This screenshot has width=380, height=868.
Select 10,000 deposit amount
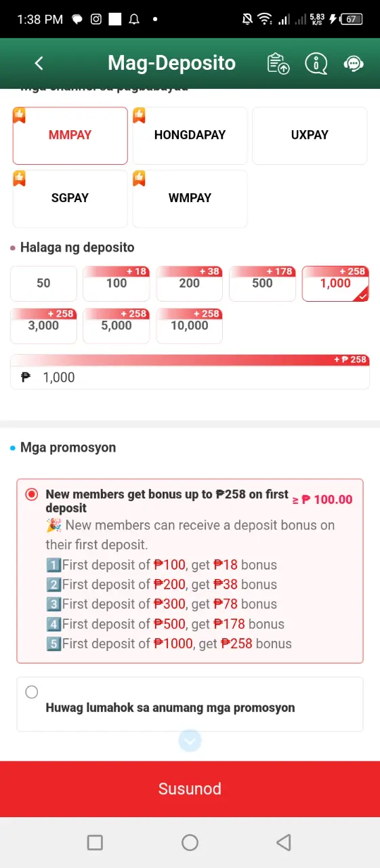(189, 326)
